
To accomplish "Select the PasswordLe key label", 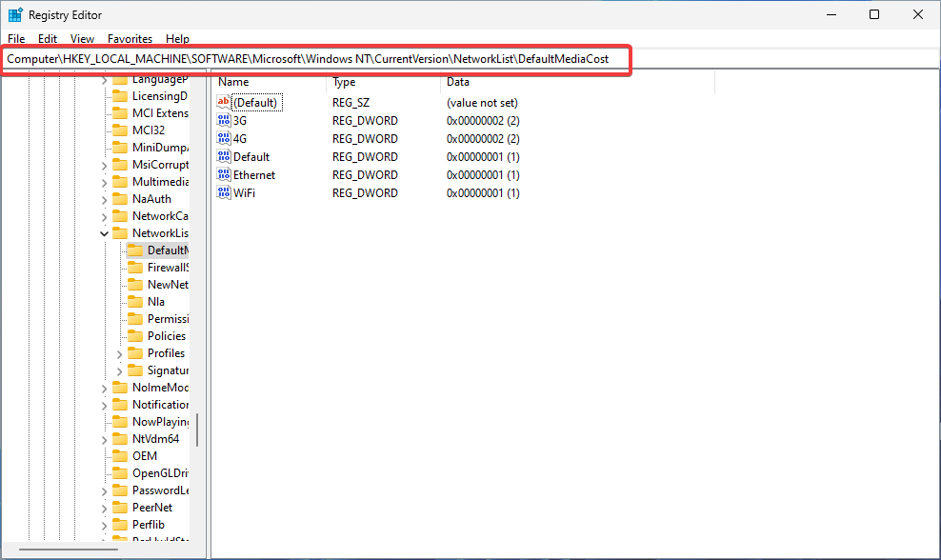I will [x=160, y=490].
